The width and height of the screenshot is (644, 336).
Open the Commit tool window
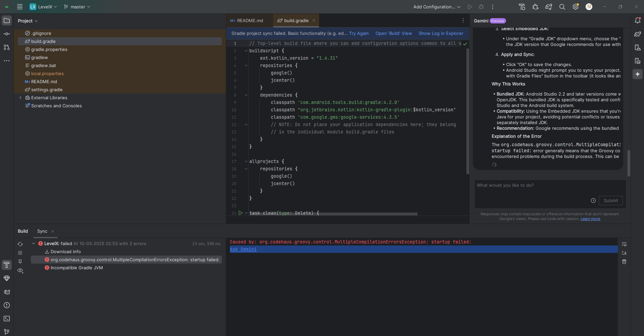tap(7, 34)
